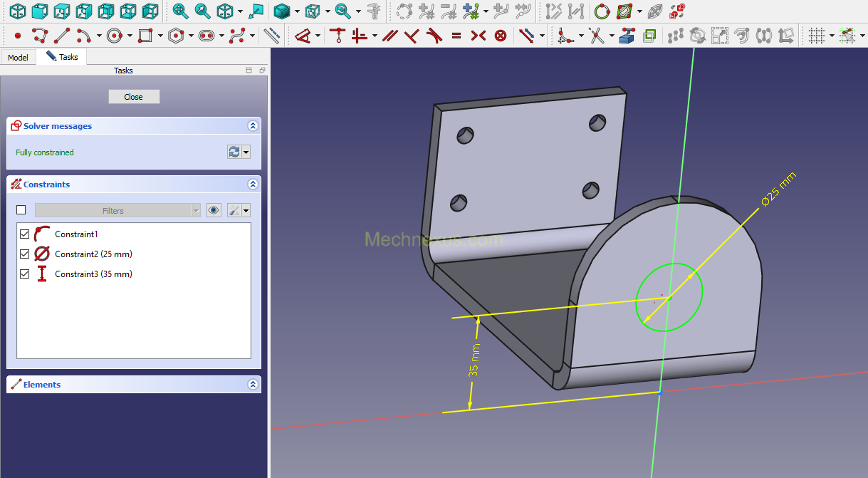
Task: Uncheck Constraint2 (25 mm) checkbox
Action: (x=25, y=254)
